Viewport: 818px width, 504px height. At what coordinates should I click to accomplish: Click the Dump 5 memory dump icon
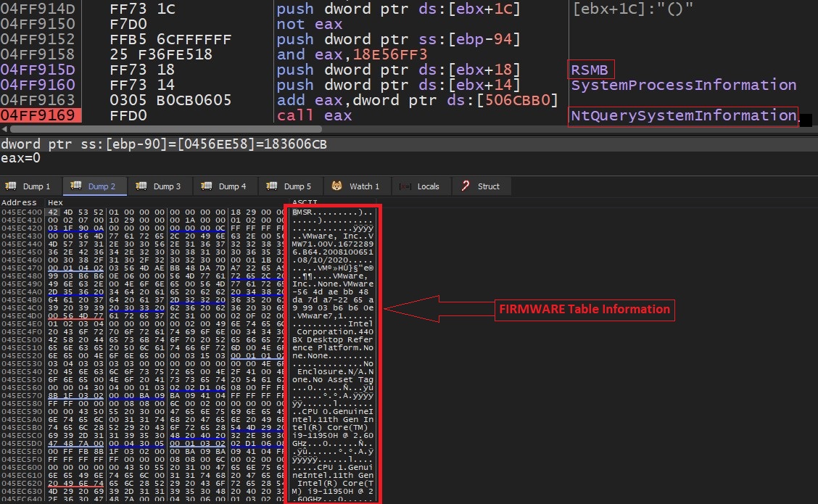(x=273, y=186)
